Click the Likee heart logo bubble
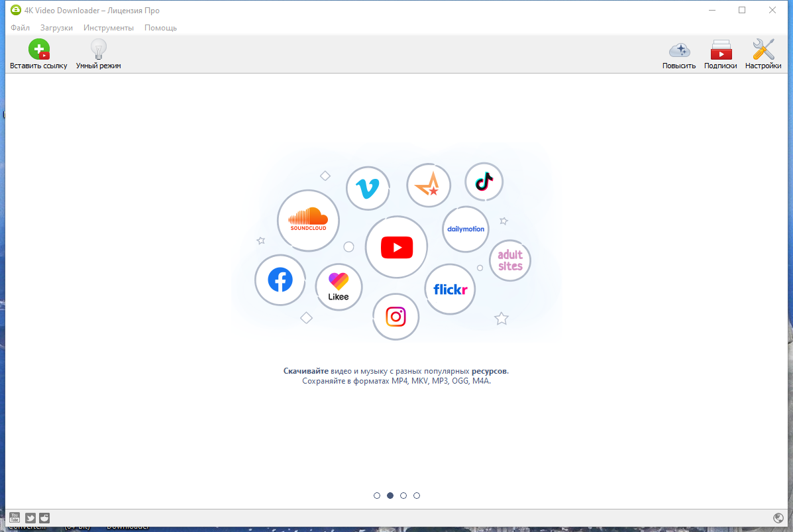The image size is (793, 532). (x=339, y=287)
